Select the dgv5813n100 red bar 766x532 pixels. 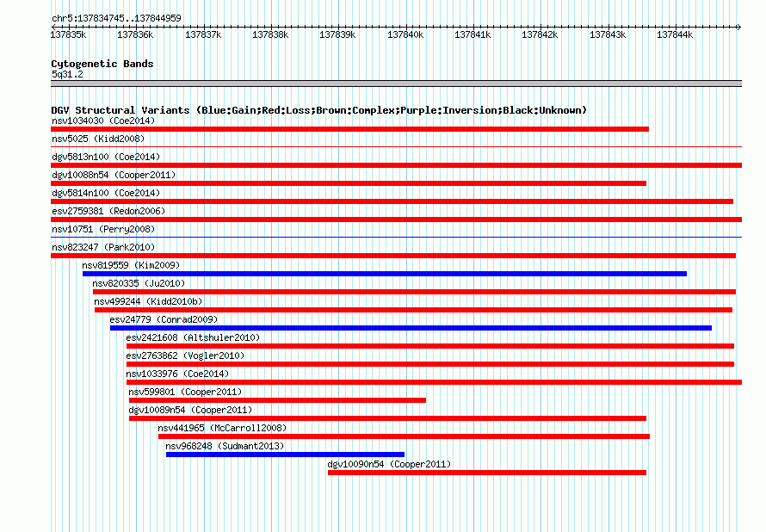pos(396,165)
